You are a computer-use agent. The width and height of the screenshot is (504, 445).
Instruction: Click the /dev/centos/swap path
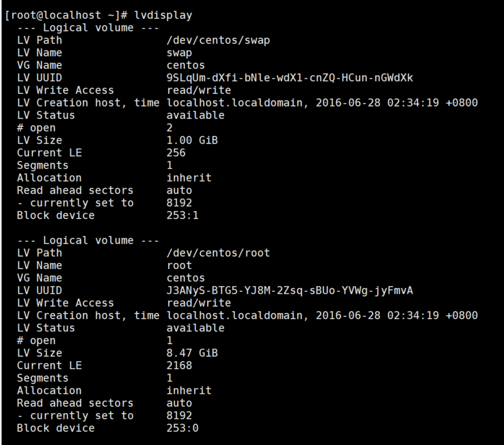pyautogui.click(x=218, y=41)
